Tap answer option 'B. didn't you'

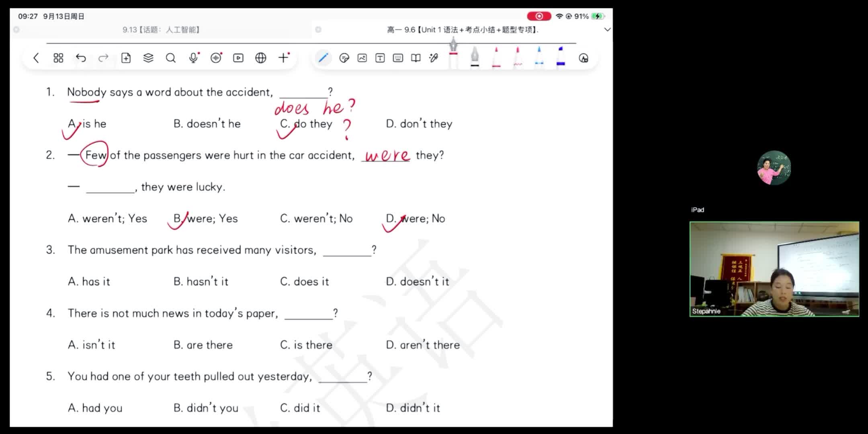(206, 407)
